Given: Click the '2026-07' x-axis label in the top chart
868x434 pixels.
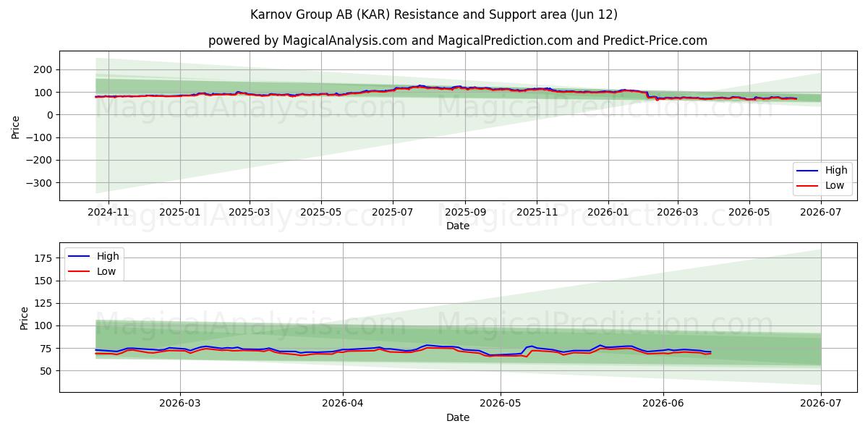Looking at the screenshot, I should (820, 213).
